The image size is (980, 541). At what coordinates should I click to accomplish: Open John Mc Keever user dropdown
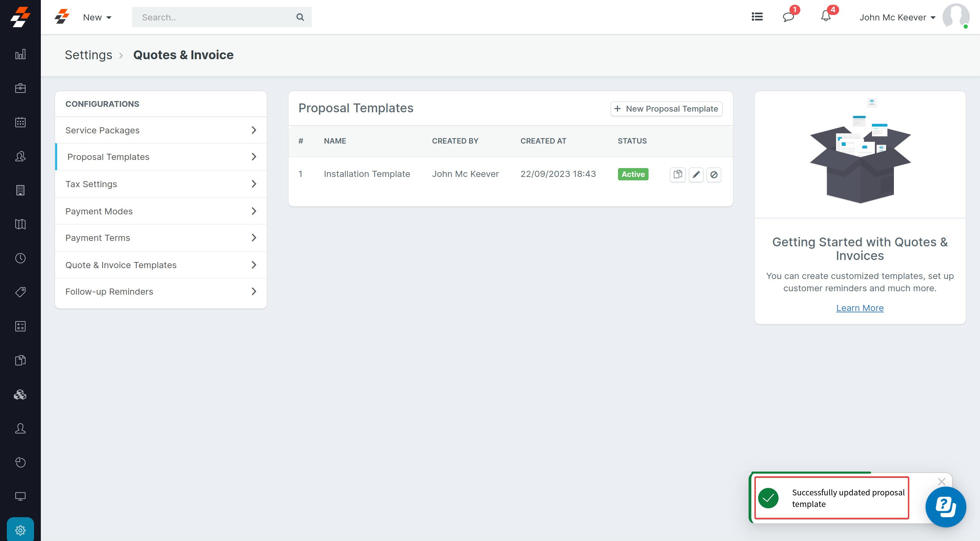click(897, 17)
